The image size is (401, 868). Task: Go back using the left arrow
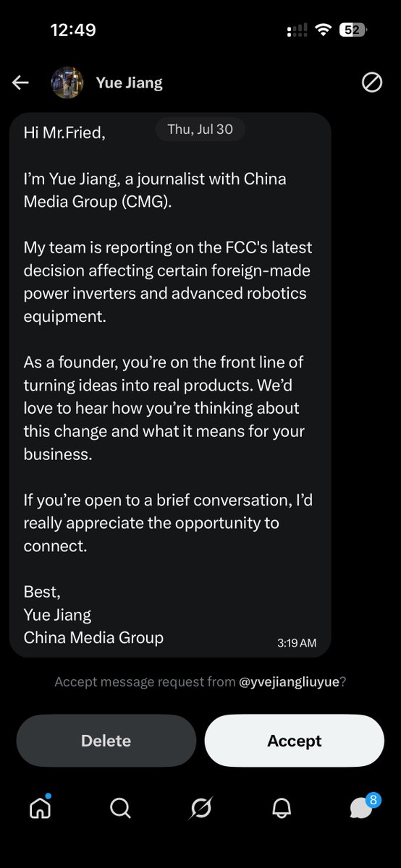20,82
